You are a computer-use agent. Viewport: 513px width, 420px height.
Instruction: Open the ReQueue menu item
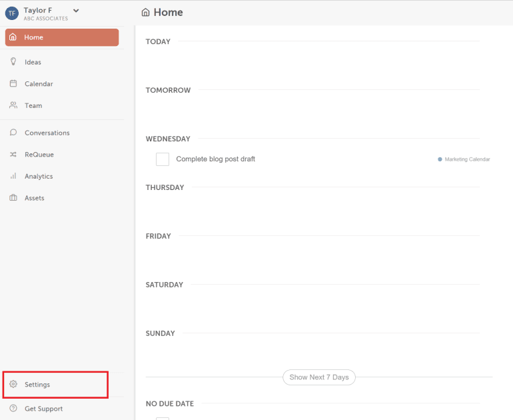click(39, 155)
